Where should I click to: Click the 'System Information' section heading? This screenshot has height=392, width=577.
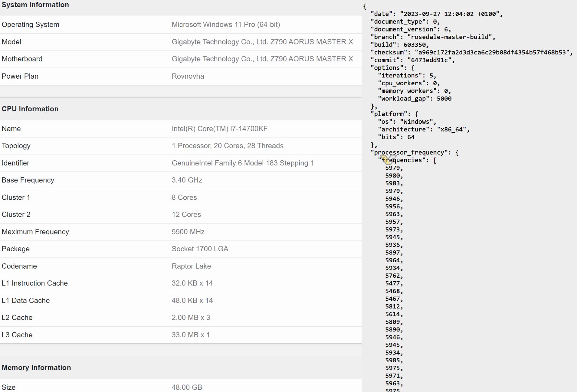[35, 5]
